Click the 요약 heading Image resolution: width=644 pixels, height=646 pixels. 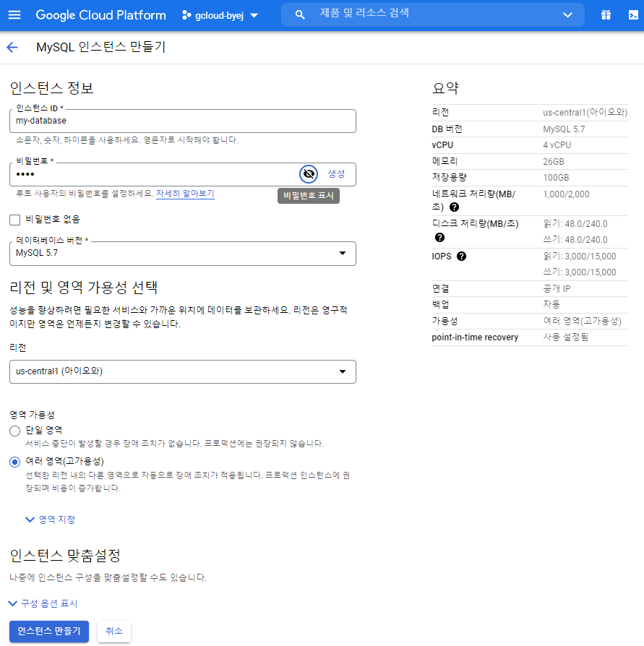coord(445,88)
